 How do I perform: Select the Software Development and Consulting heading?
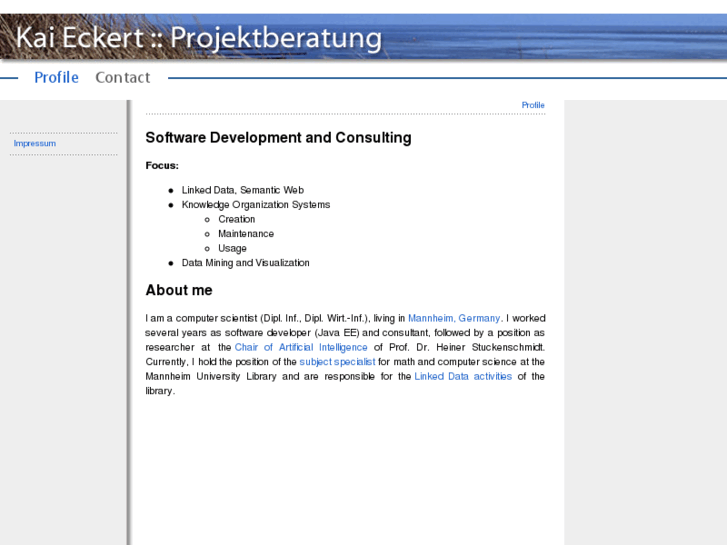278,138
